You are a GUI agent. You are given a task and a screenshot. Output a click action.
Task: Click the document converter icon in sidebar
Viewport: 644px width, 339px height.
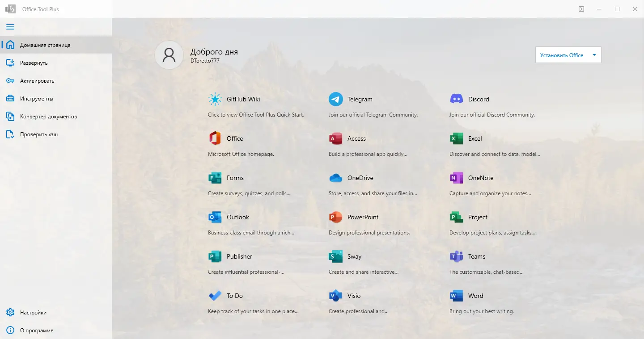point(10,116)
